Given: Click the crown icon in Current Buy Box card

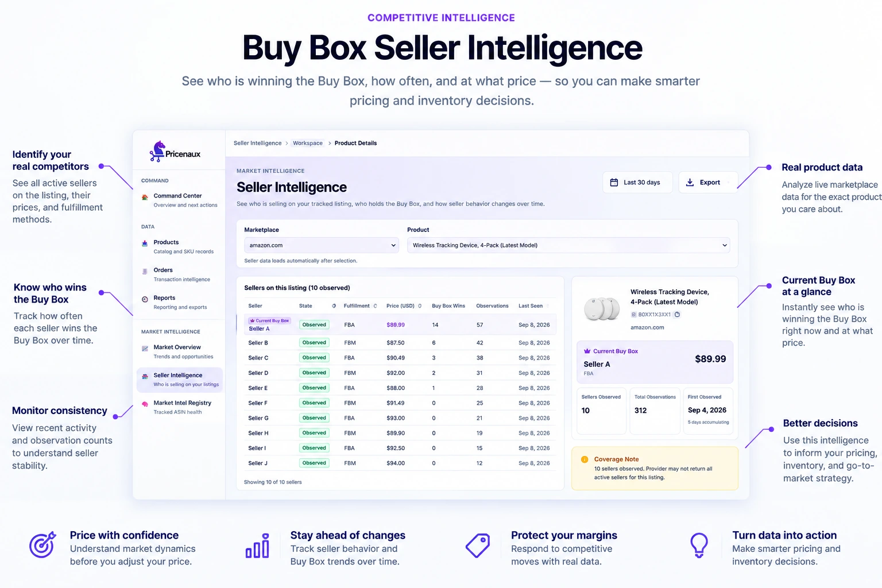Looking at the screenshot, I should click(587, 351).
